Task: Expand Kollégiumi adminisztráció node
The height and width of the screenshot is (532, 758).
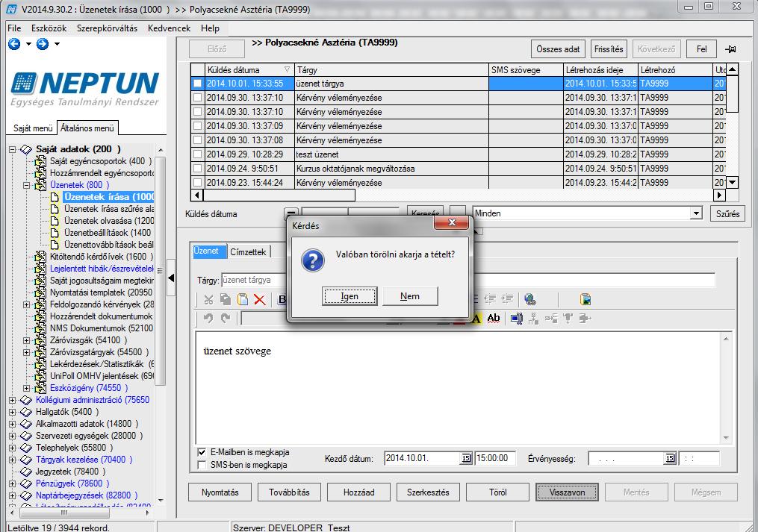Action: pyautogui.click(x=13, y=400)
